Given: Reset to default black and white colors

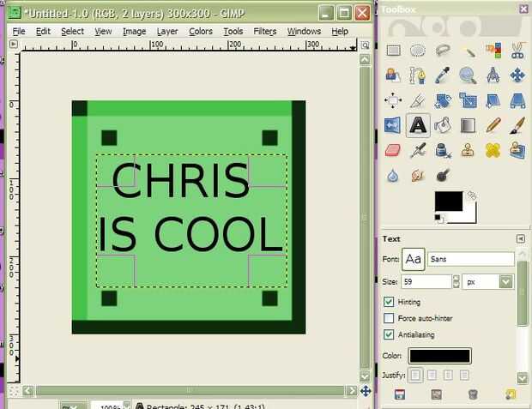Looking at the screenshot, I should [439, 219].
